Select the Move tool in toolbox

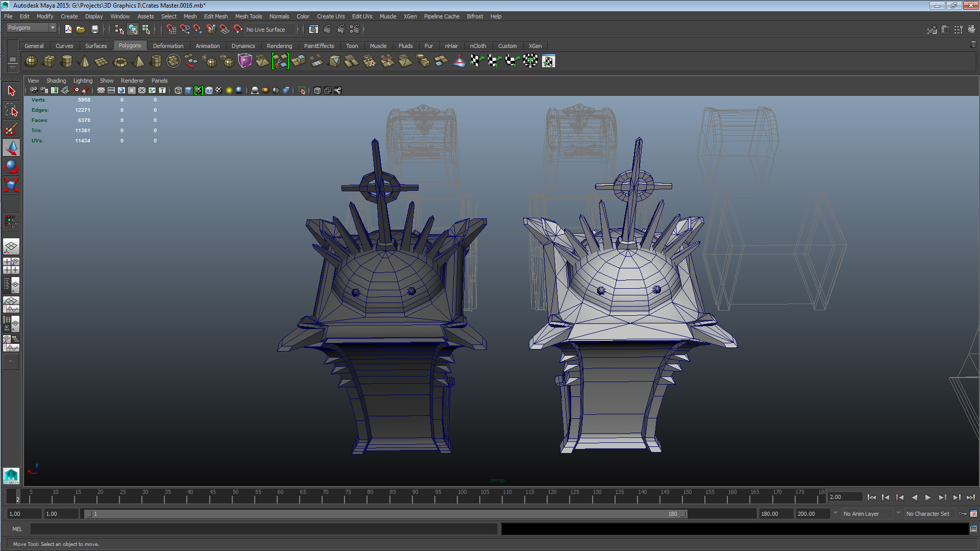pyautogui.click(x=11, y=148)
